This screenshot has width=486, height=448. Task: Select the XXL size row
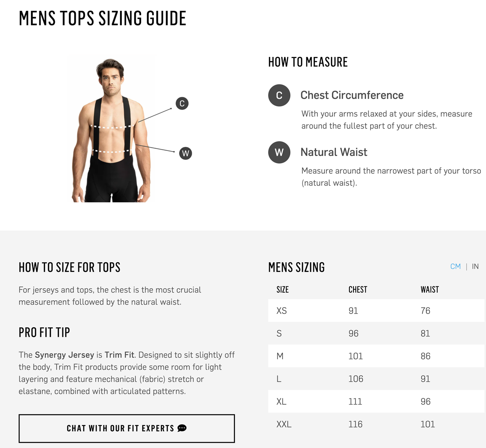tap(376, 424)
